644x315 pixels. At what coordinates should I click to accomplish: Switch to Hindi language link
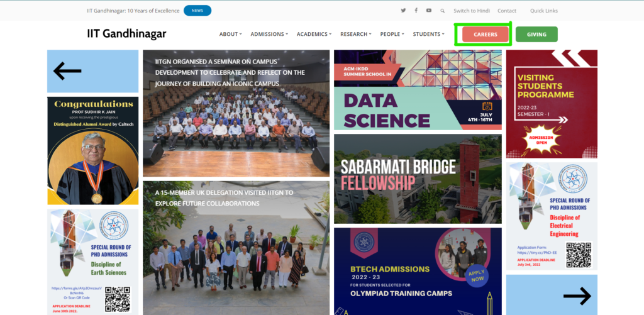[472, 11]
